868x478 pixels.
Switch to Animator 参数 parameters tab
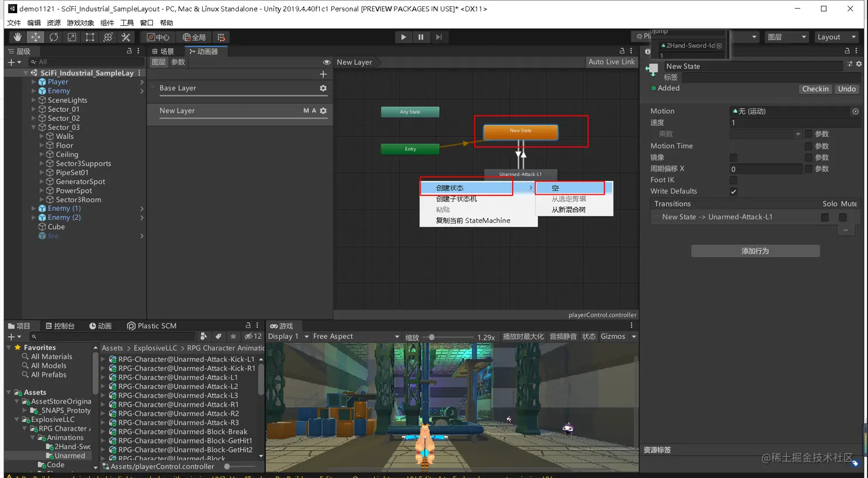tap(178, 62)
